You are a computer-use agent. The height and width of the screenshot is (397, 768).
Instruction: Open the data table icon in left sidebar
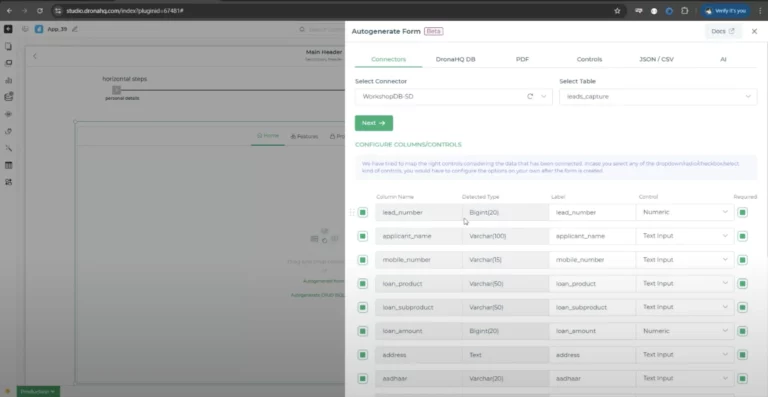click(8, 165)
